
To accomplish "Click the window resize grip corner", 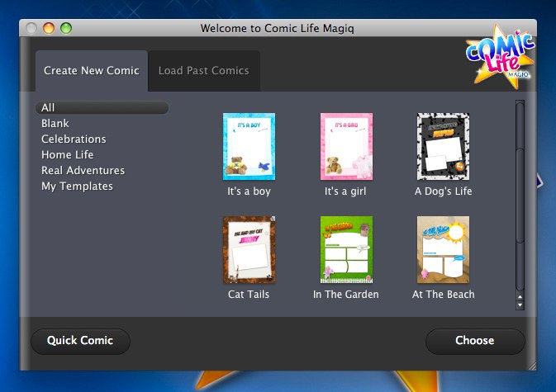I will (x=532, y=366).
